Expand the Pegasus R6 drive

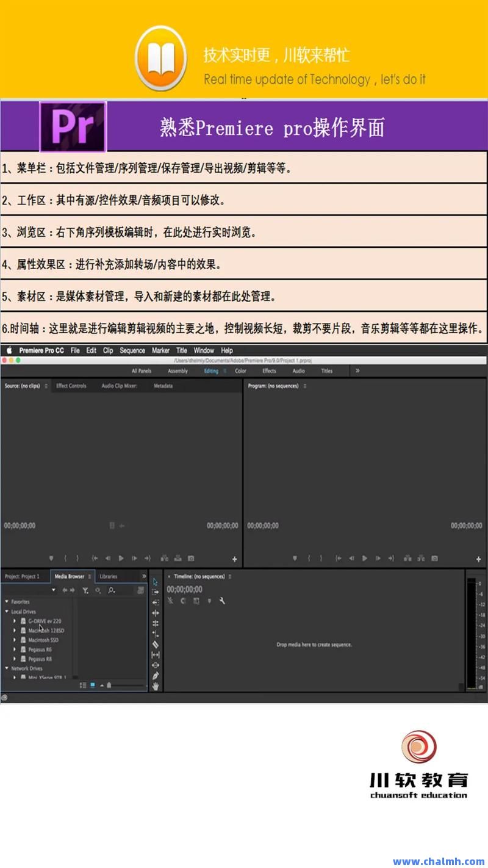pos(15,649)
